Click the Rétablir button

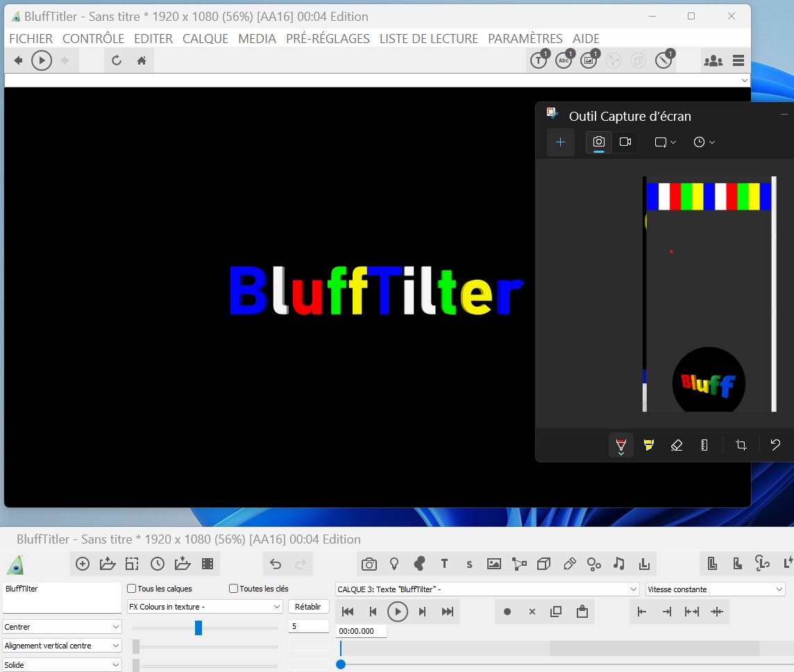click(308, 607)
